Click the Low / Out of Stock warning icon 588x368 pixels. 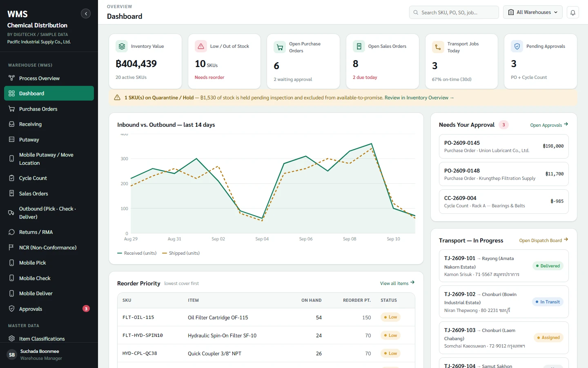pyautogui.click(x=201, y=46)
